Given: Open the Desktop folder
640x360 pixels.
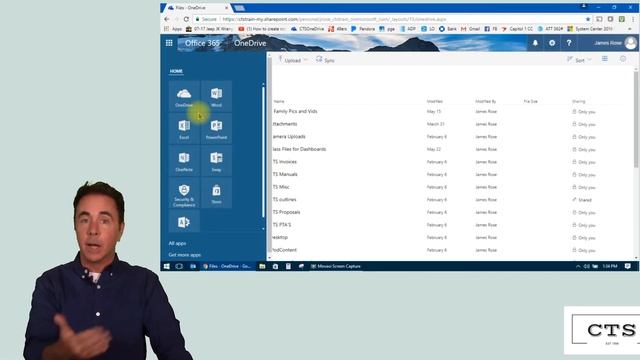Looking at the screenshot, I should click(280, 238).
